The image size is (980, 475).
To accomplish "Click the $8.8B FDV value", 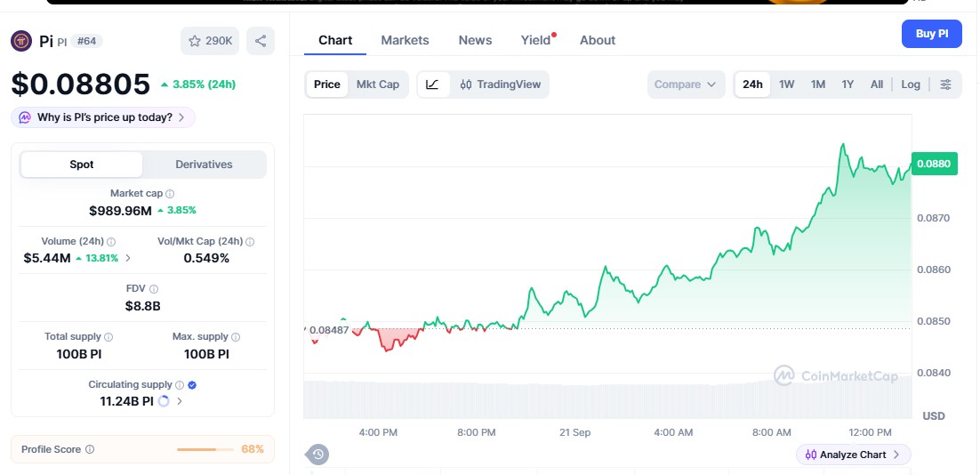I will coord(142,306).
